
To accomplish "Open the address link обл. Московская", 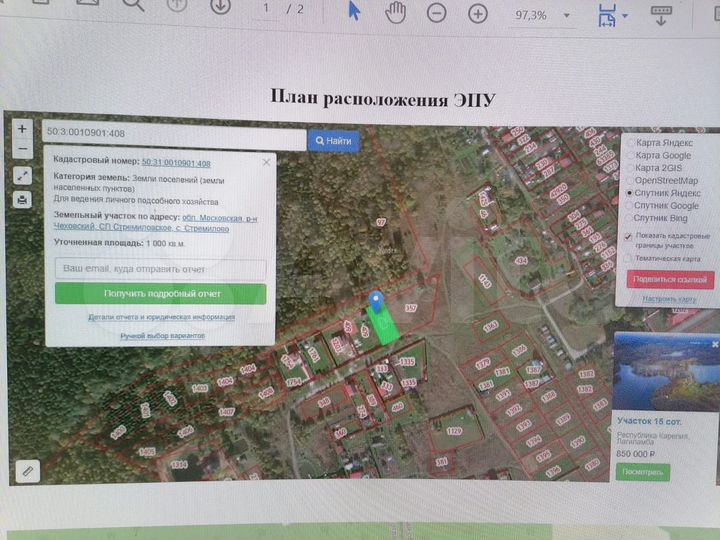I will (155, 223).
